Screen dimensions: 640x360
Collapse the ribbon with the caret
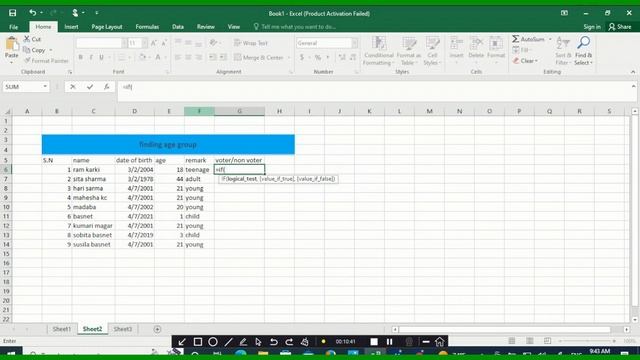tap(633, 72)
